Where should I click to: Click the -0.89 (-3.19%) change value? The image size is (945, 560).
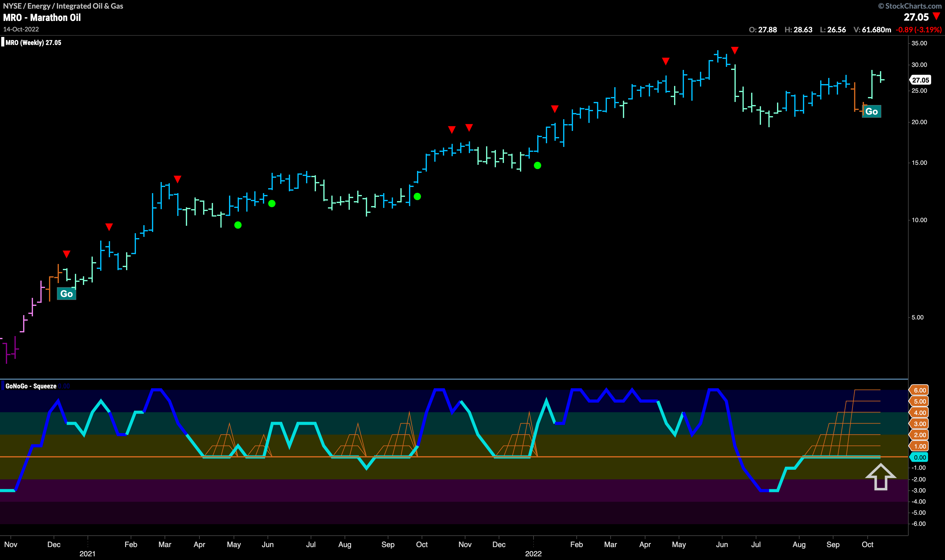point(918,30)
